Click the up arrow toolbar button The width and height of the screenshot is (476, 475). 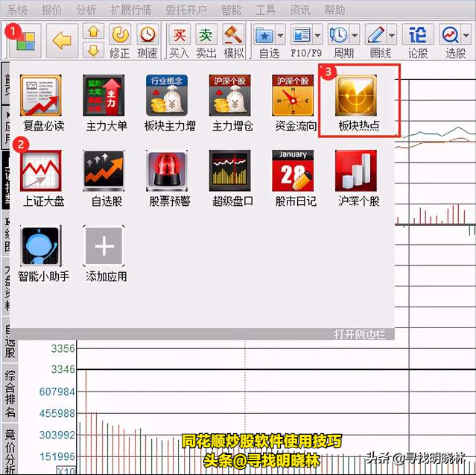(93, 31)
